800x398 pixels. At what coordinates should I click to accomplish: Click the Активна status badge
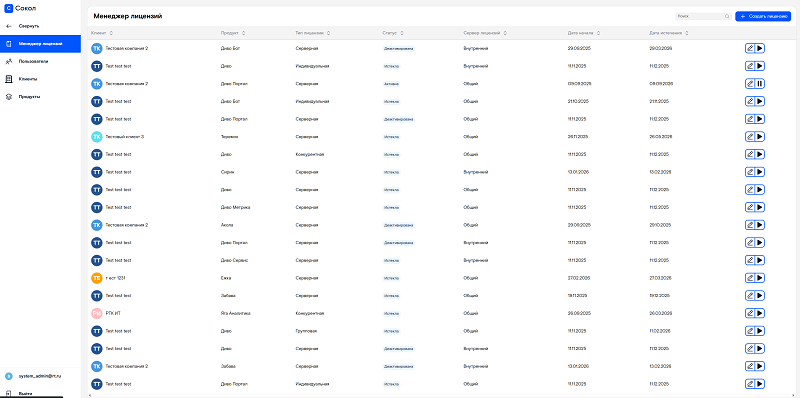[392, 84]
